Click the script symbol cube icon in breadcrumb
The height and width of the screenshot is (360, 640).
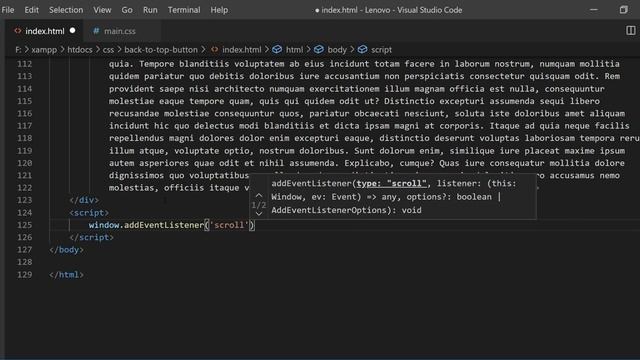click(362, 49)
